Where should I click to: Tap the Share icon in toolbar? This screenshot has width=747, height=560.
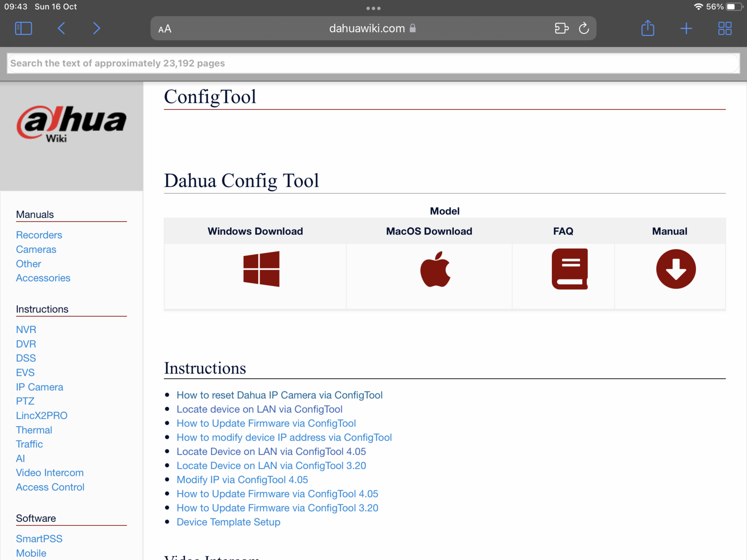coord(648,28)
